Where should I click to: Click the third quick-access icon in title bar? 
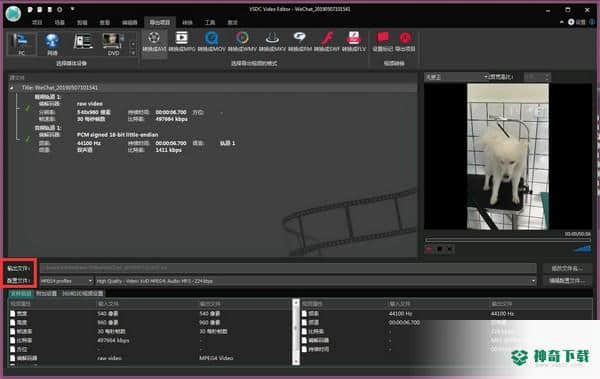click(49, 9)
